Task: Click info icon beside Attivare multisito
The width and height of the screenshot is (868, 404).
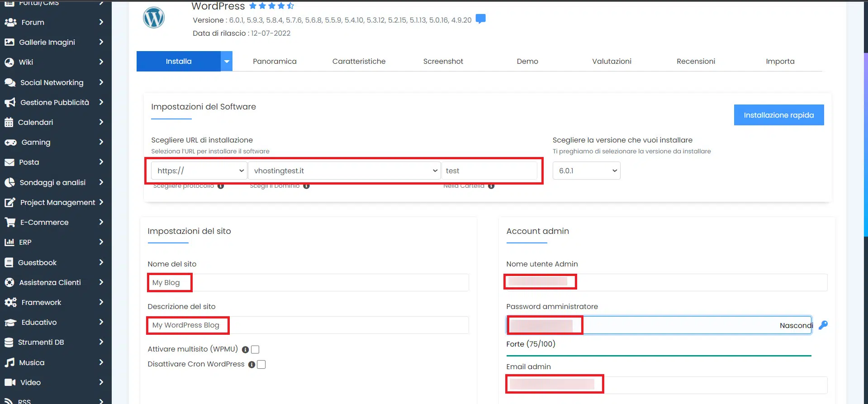Action: pyautogui.click(x=245, y=350)
